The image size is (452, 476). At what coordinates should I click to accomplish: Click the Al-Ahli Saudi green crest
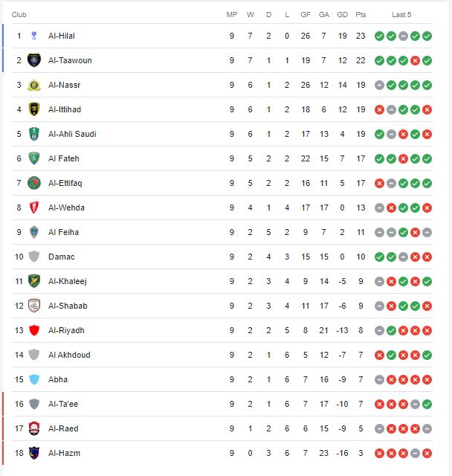[x=33, y=134]
